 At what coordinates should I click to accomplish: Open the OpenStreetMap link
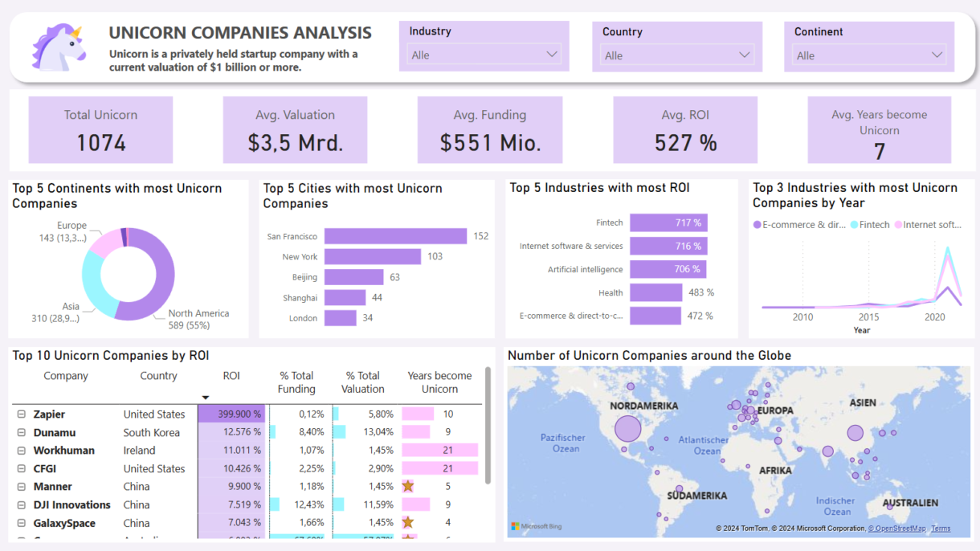[896, 529]
